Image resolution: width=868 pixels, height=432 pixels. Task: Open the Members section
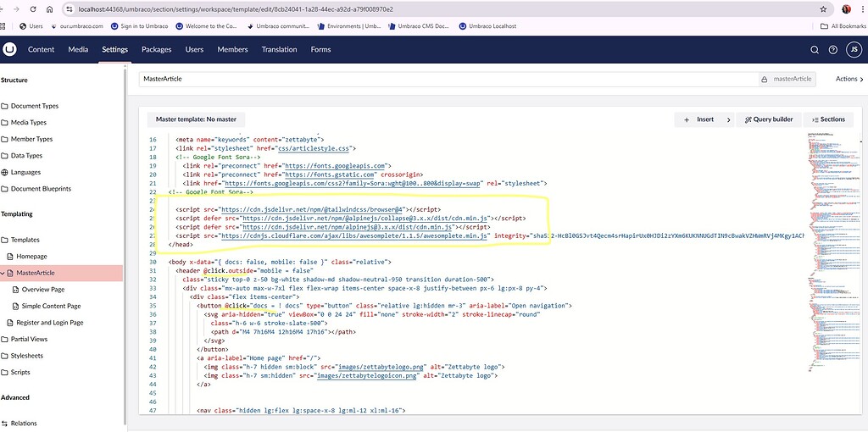(232, 49)
